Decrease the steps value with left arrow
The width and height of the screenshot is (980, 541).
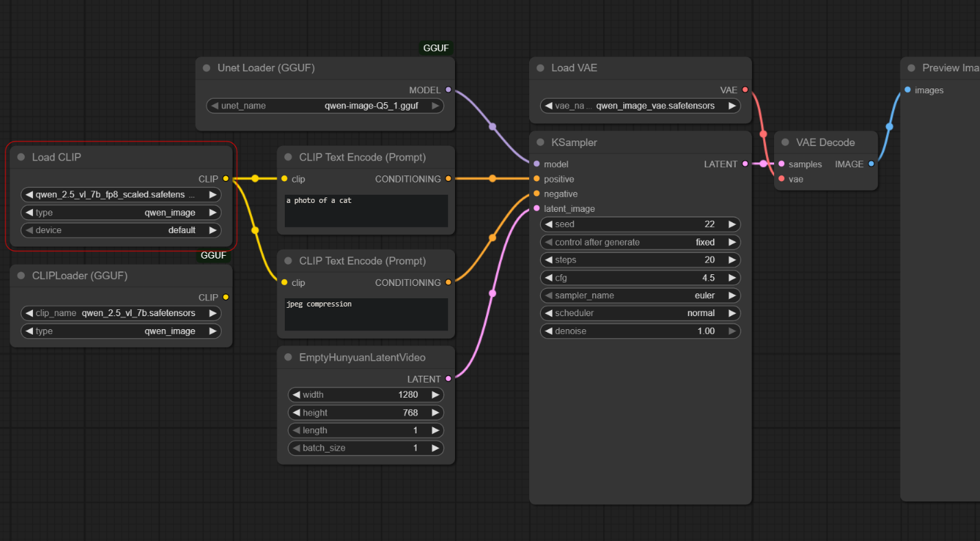pos(548,260)
